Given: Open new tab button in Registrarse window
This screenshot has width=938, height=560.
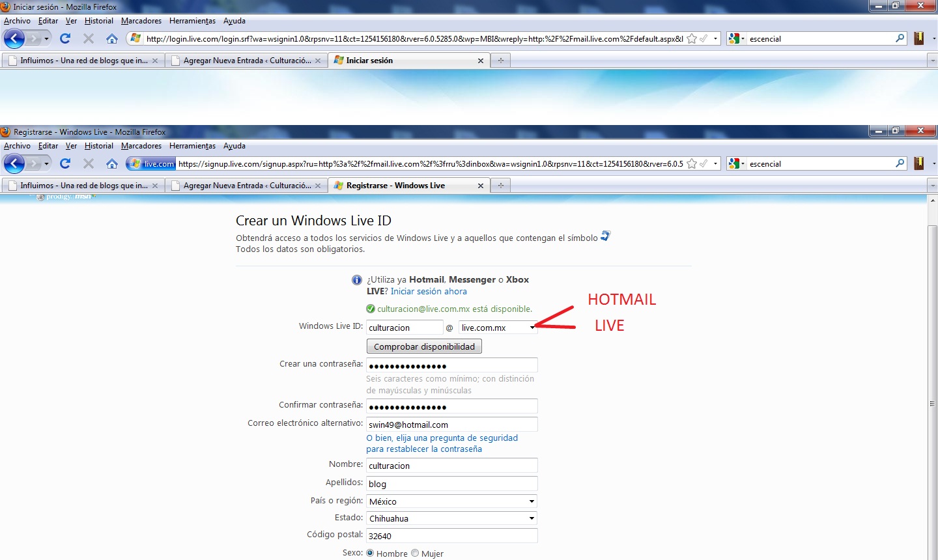Looking at the screenshot, I should point(501,186).
